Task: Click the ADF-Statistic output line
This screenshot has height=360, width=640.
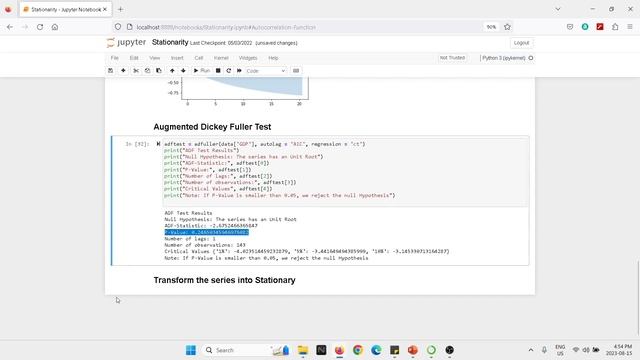Action: (x=211, y=226)
